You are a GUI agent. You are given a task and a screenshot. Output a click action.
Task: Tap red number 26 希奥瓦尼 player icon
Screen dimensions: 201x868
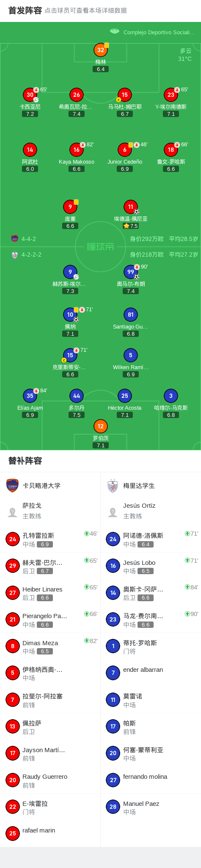77,95
